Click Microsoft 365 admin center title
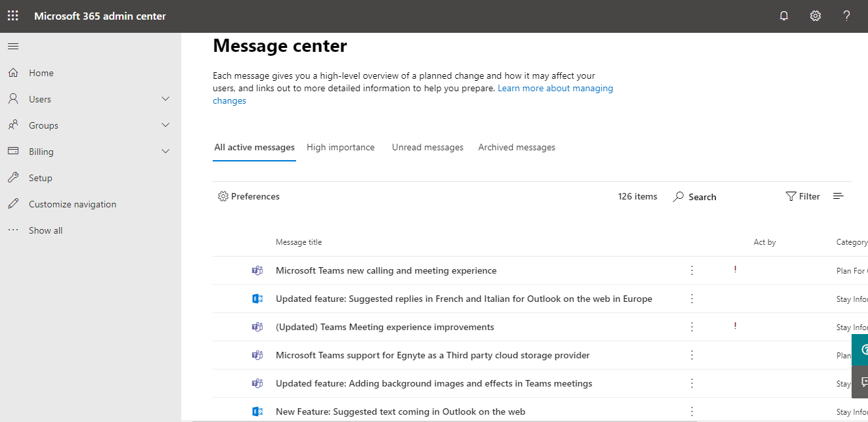Viewport: 868px width, 422px height. (x=100, y=16)
